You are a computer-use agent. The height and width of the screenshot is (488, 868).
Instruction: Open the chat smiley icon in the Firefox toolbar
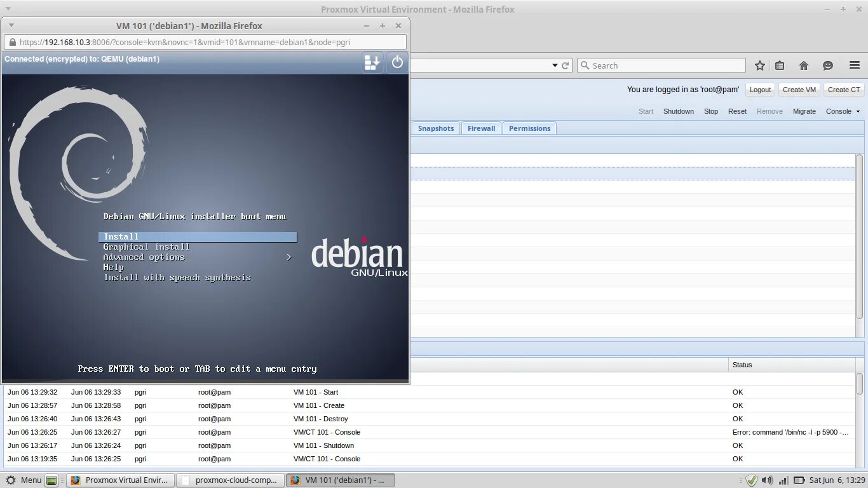point(828,65)
